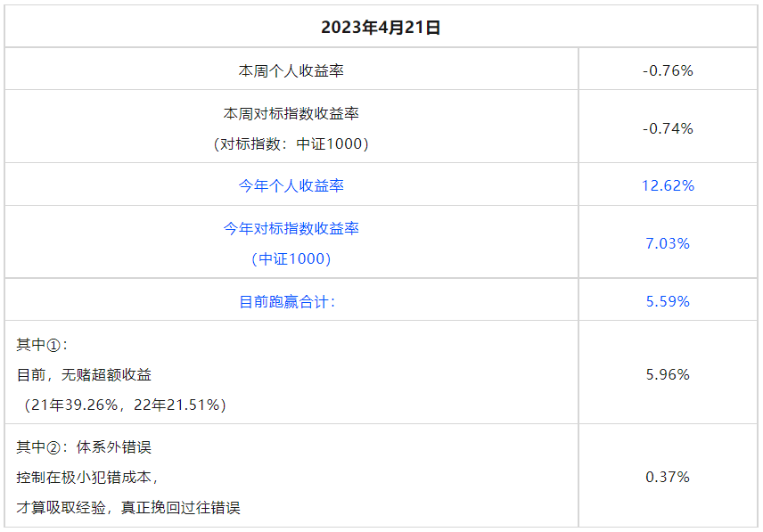Image resolution: width=763 pixels, height=532 pixels.
Task: Click the line 其中②：体系外错误
Action: click(84, 447)
